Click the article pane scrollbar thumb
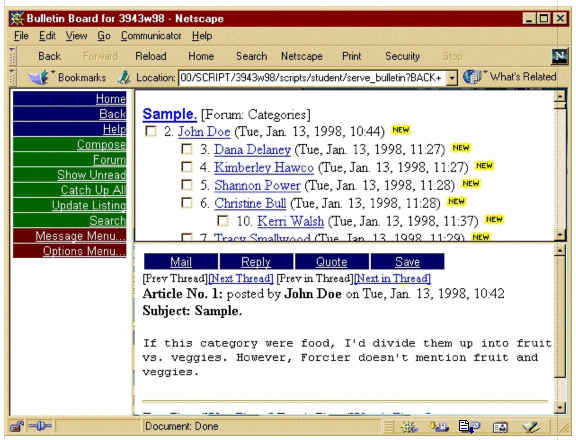This screenshot has height=440, width=576. (560, 317)
